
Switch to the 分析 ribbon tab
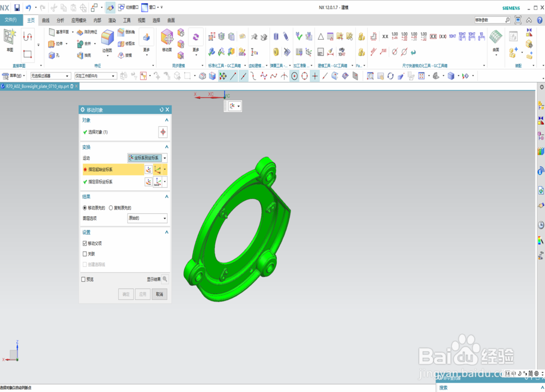pos(60,20)
